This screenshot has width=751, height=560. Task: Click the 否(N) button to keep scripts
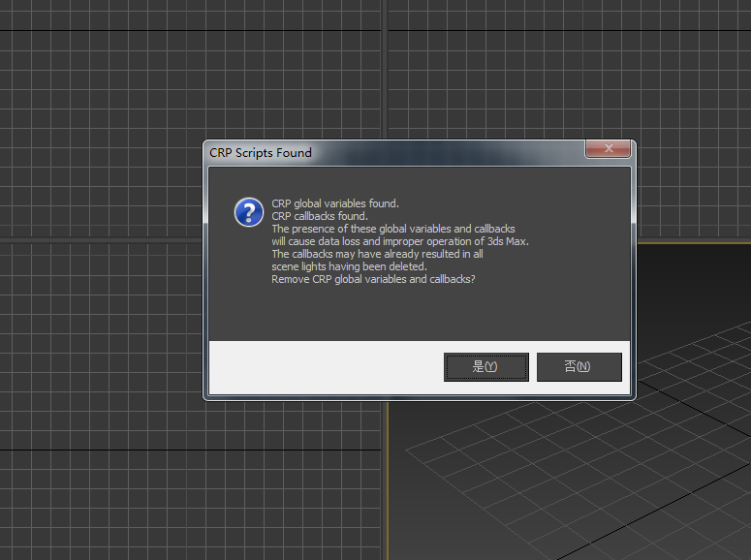pyautogui.click(x=579, y=367)
